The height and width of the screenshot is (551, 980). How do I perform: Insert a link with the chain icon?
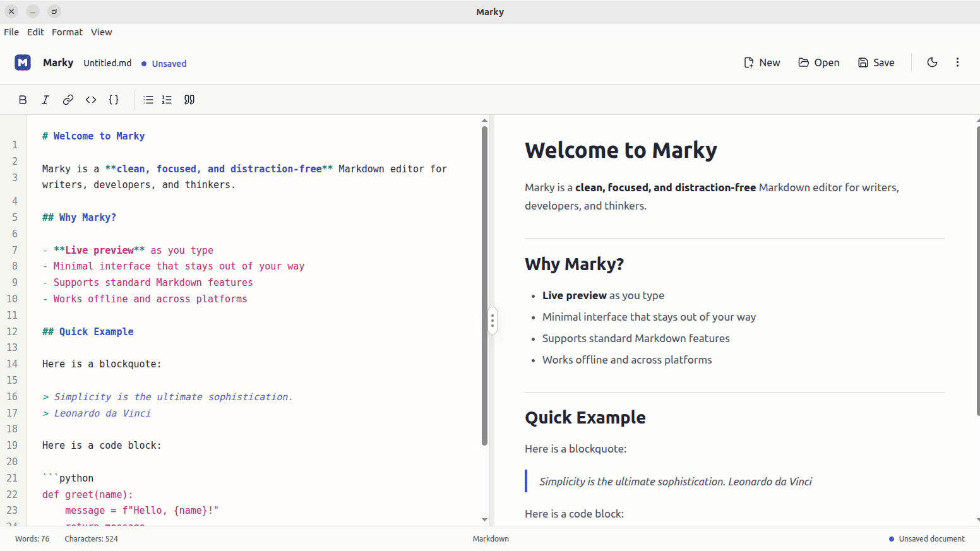click(68, 100)
